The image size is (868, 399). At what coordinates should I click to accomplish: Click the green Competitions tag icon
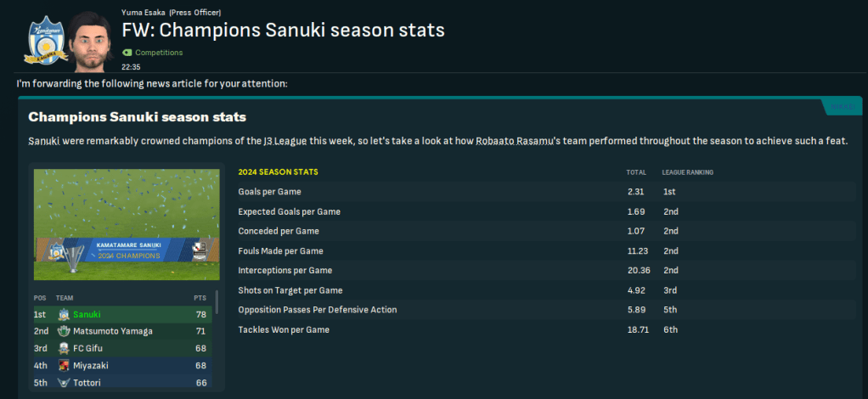tap(127, 53)
